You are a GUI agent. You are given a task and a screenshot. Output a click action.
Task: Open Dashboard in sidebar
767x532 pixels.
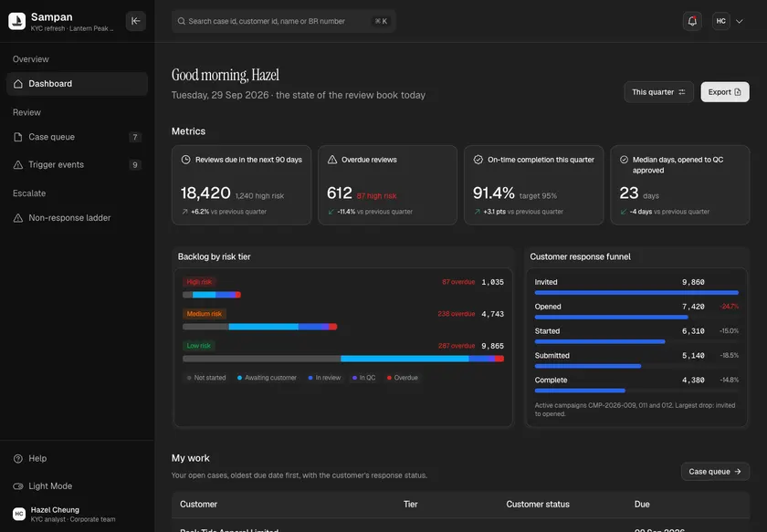pos(77,84)
